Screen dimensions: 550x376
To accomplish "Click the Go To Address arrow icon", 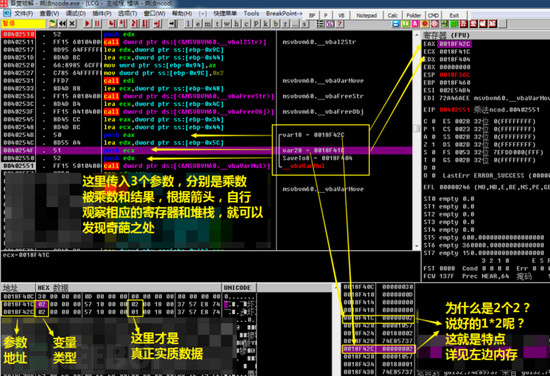I will tap(173, 24).
